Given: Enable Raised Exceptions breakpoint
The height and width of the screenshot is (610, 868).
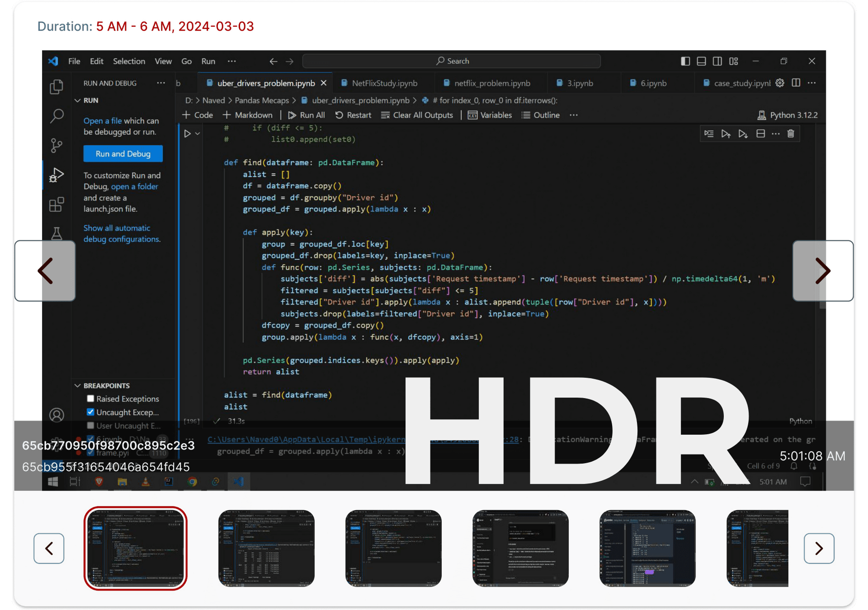Looking at the screenshot, I should (90, 399).
